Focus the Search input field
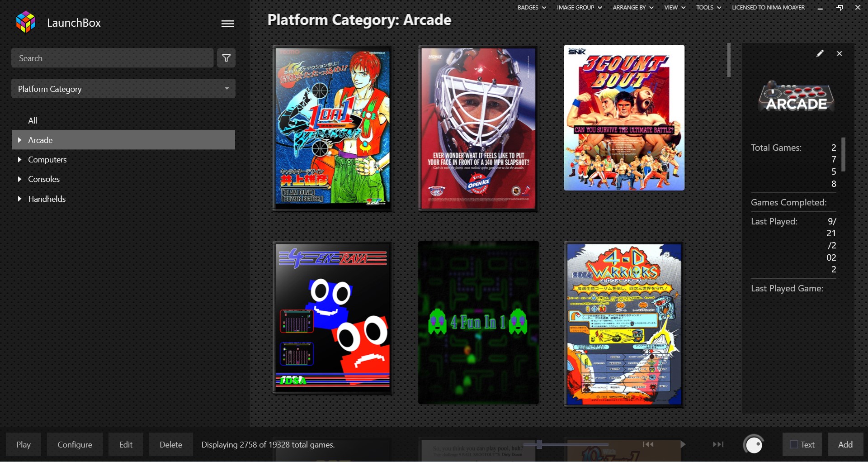 (112, 58)
